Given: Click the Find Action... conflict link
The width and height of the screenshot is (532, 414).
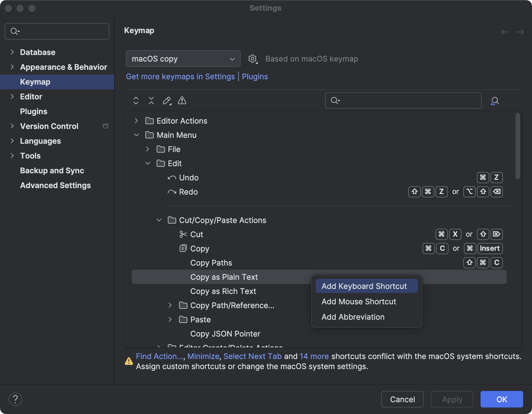Looking at the screenshot, I should tap(159, 356).
